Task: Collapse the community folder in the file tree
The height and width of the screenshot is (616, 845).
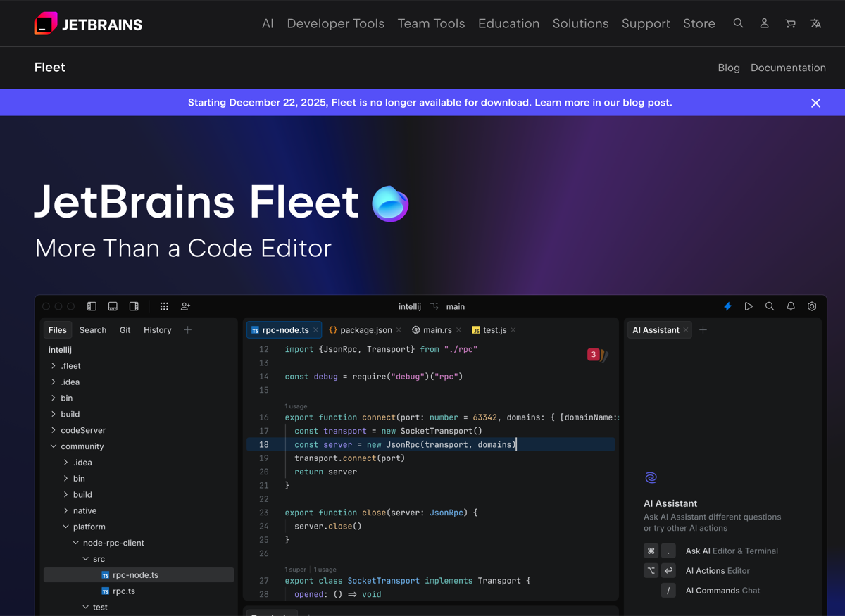Action: tap(53, 446)
